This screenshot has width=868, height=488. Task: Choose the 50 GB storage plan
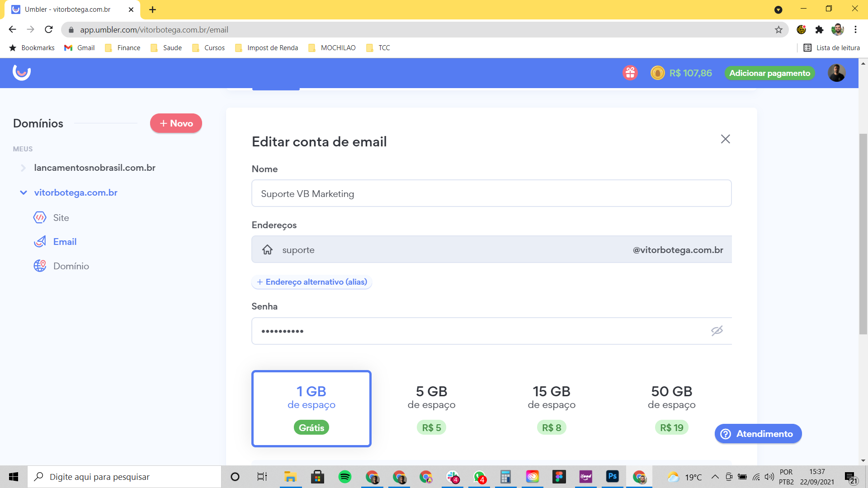671,408
